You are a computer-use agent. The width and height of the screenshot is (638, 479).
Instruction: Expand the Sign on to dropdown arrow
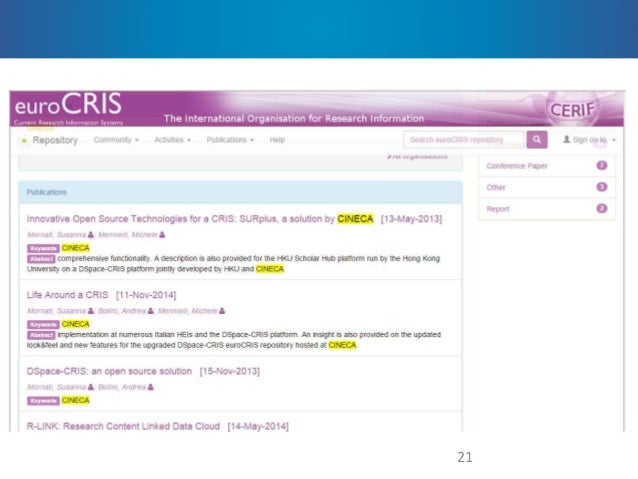[614, 140]
